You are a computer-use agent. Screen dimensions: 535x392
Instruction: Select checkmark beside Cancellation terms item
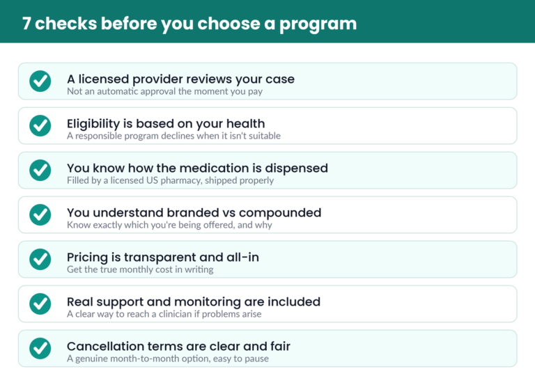(x=40, y=348)
